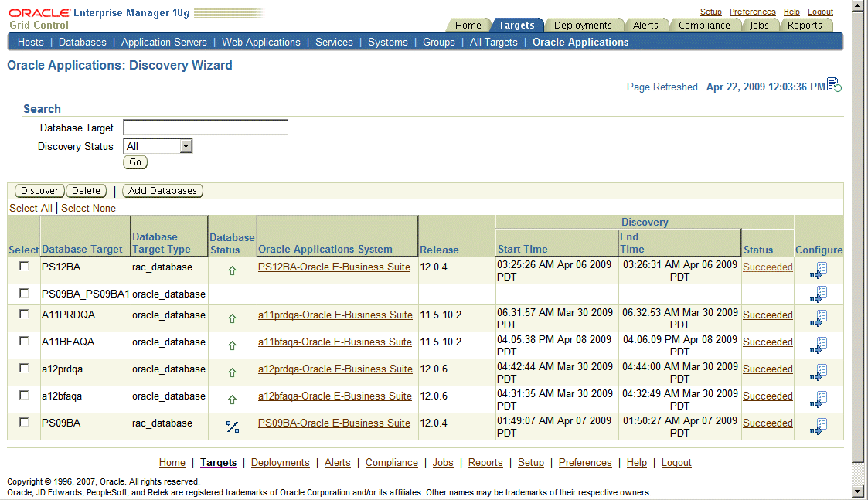Open the Discovery Status dropdown
868x500 pixels.
[x=158, y=146]
